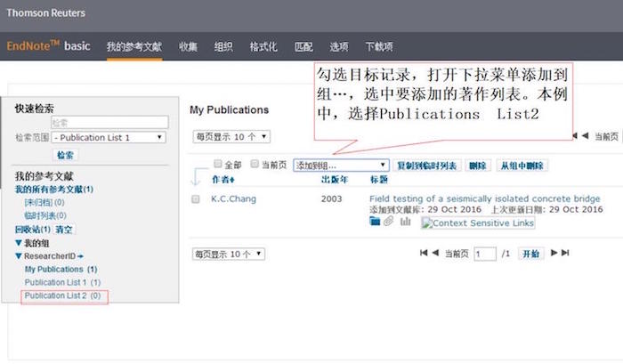Open the 收集 tab
This screenshot has height=364, width=623.
188,46
